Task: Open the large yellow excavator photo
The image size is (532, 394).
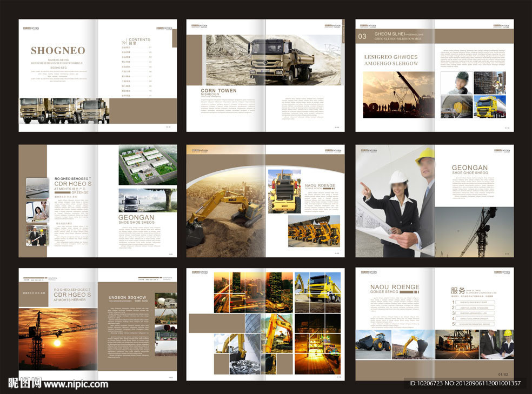Action: (226, 213)
